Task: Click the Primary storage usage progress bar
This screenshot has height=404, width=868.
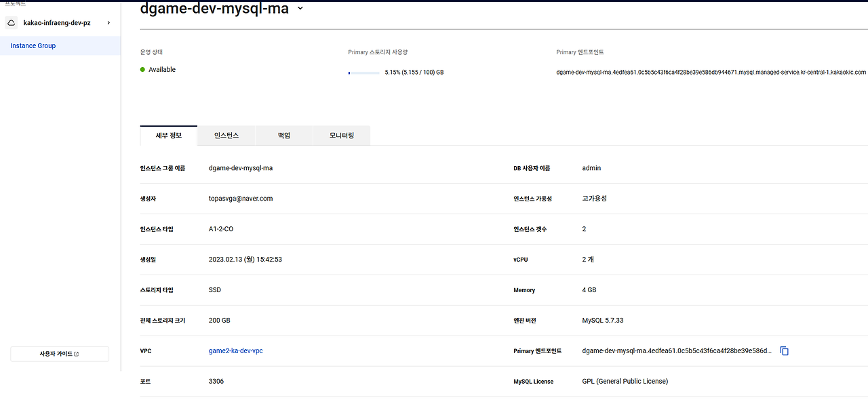Action: [x=363, y=73]
